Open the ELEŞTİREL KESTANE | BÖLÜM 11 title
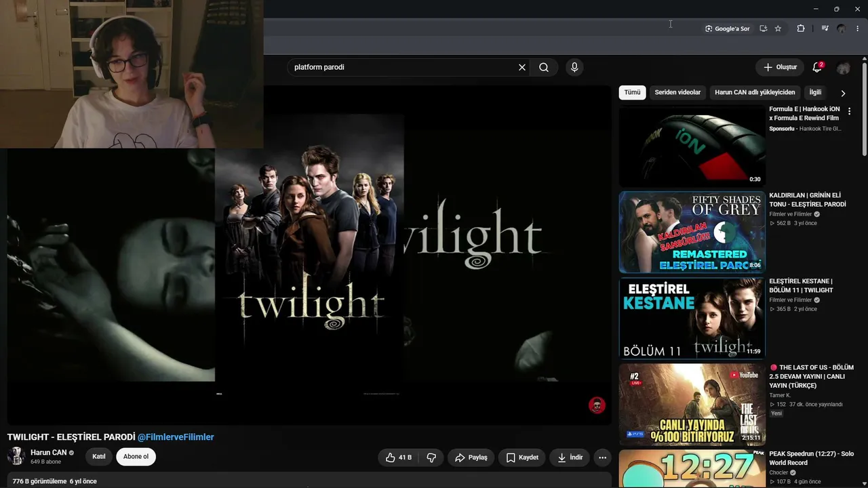The height and width of the screenshot is (488, 868). [801, 285]
